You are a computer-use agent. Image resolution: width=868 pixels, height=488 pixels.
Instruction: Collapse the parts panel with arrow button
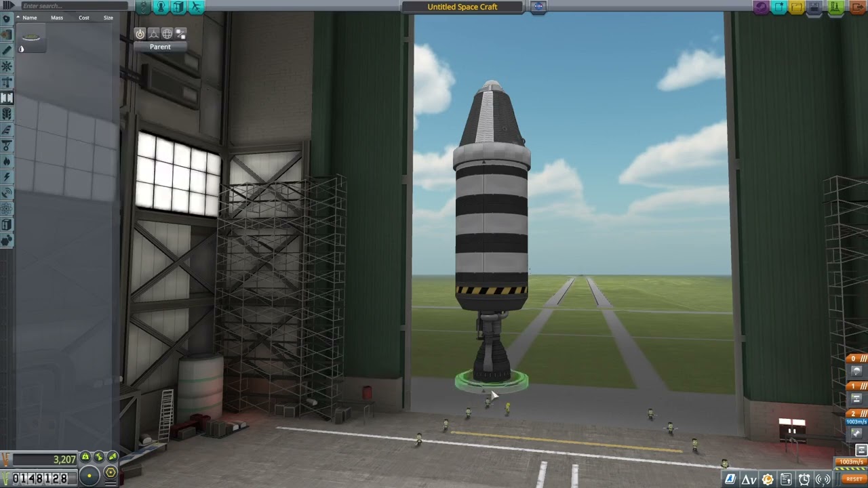8,6
